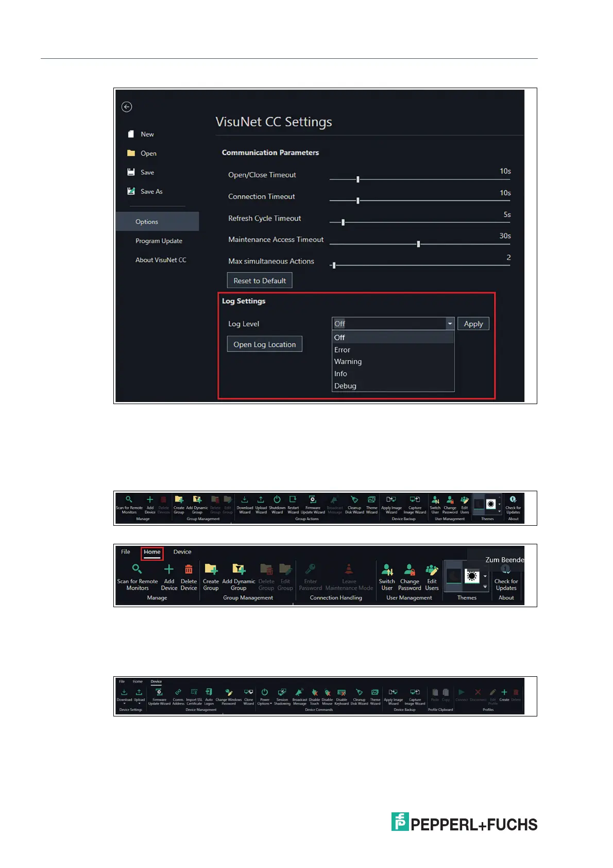Click the Max simultaneous Actions slider handle
This screenshot has width=613, height=868.
[x=334, y=265]
